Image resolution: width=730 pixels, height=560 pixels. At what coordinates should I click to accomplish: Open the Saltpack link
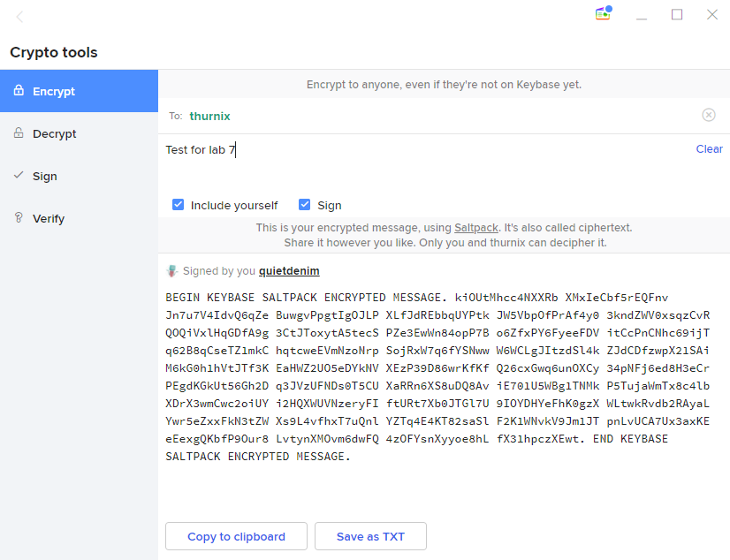pyautogui.click(x=476, y=227)
